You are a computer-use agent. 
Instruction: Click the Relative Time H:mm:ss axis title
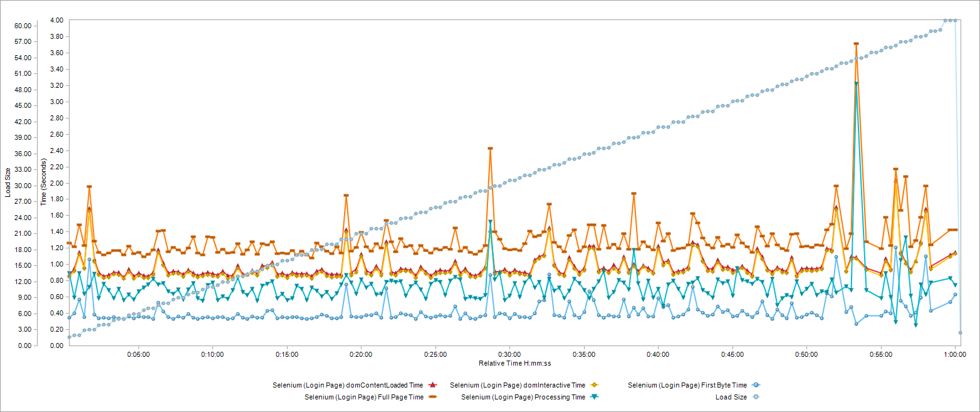(514, 364)
